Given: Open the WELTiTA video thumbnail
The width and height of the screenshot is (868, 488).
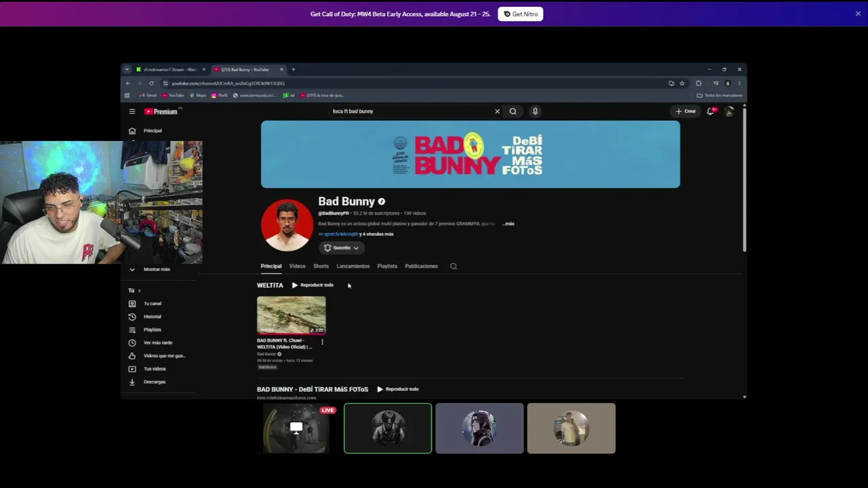Looking at the screenshot, I should coord(291,315).
